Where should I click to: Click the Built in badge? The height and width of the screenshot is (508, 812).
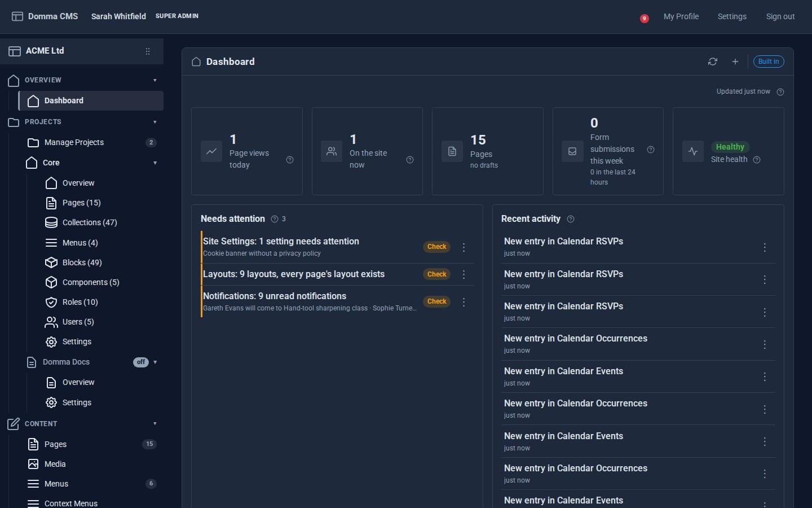pyautogui.click(x=769, y=62)
